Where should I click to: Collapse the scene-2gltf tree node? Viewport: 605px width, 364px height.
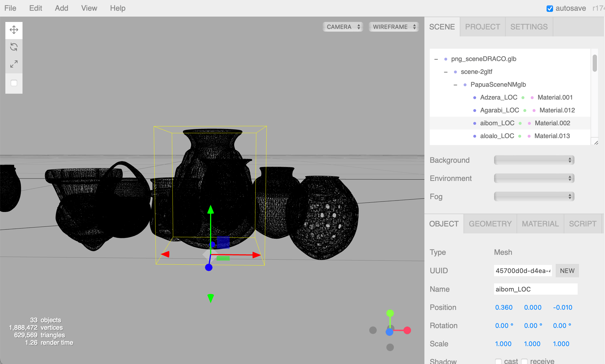[446, 72]
